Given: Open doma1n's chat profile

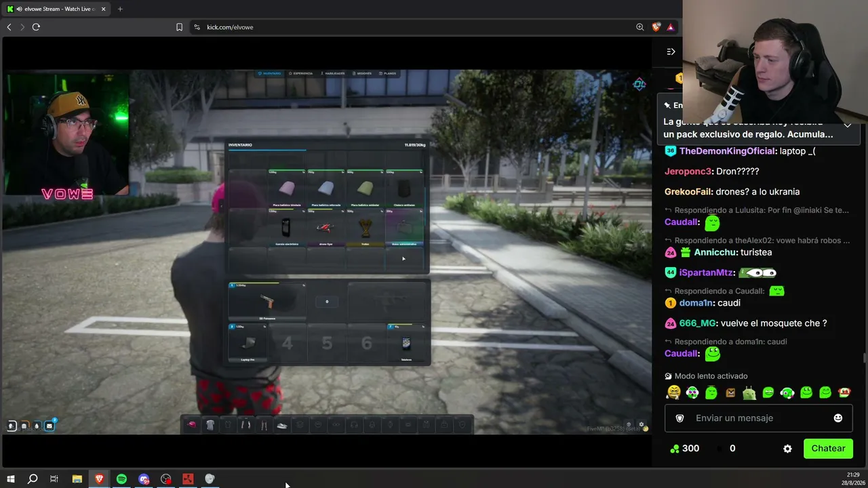Looking at the screenshot, I should coord(696,303).
